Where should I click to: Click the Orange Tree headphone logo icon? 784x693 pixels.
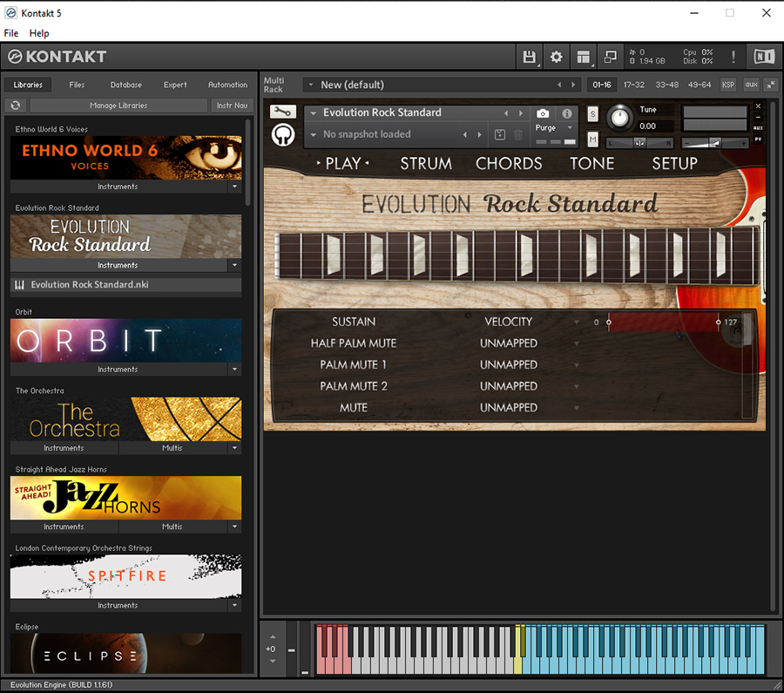[283, 134]
